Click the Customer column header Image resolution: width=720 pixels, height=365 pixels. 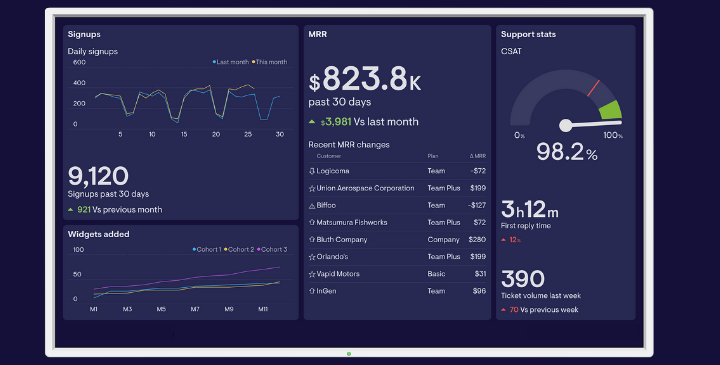pos(329,156)
